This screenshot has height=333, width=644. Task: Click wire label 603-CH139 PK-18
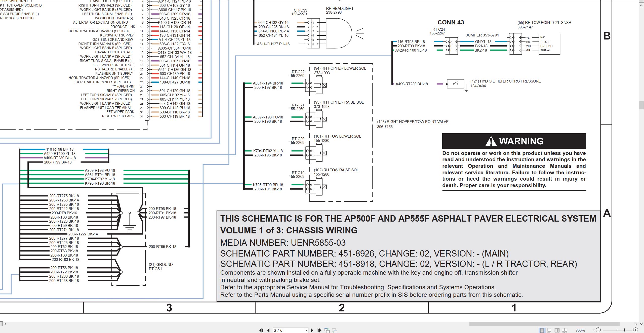(x=175, y=74)
